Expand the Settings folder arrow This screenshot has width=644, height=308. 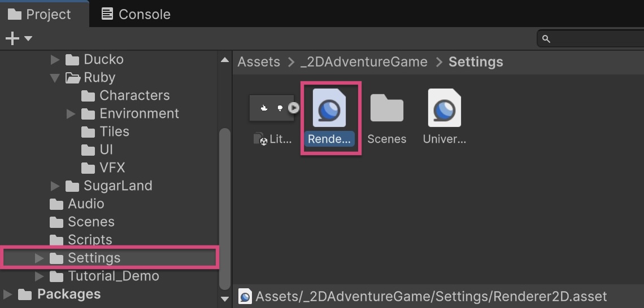[39, 258]
